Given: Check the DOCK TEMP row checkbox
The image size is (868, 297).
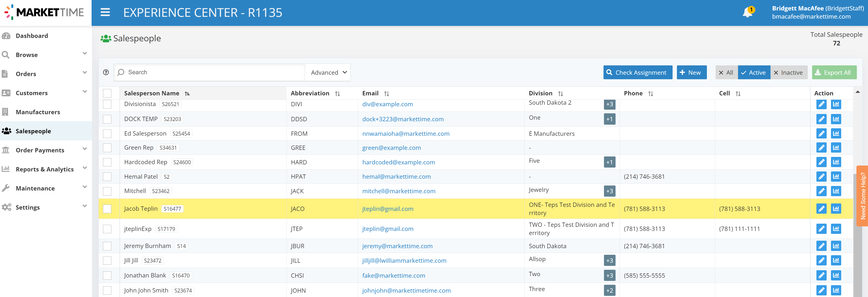Looking at the screenshot, I should click(107, 119).
